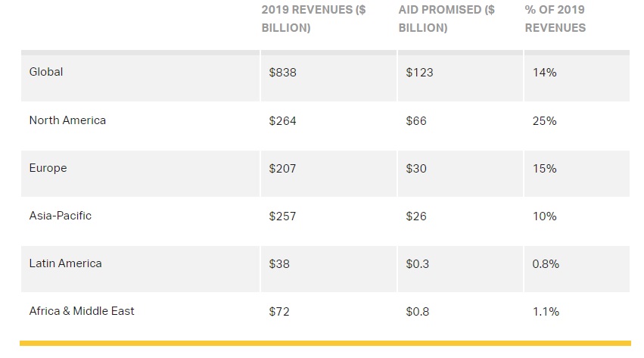Screen dimensions: 644x358
Task: Select the Africa & Middle East label
Action: (82, 311)
